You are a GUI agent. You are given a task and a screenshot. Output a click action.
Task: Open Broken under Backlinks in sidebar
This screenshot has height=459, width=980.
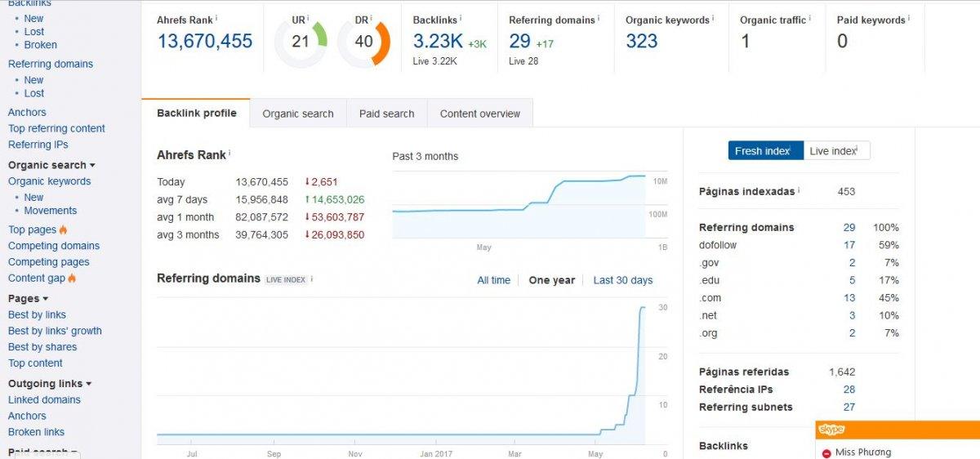(x=41, y=45)
